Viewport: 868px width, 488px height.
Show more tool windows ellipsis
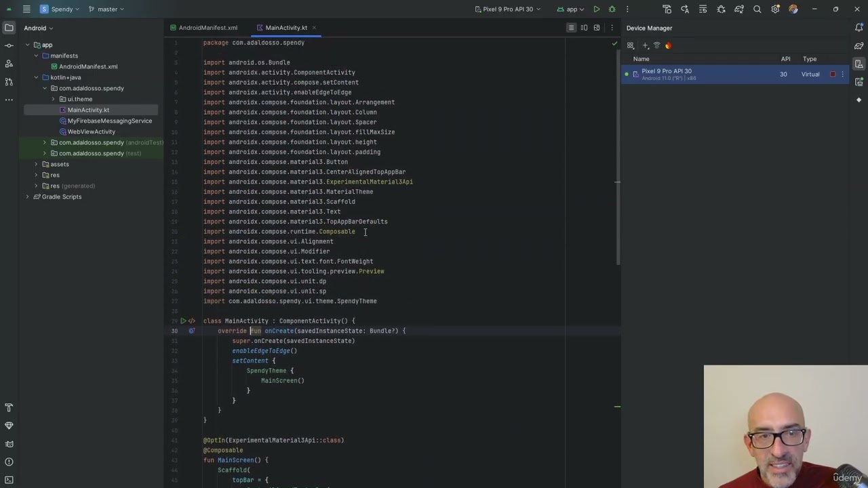tap(9, 100)
